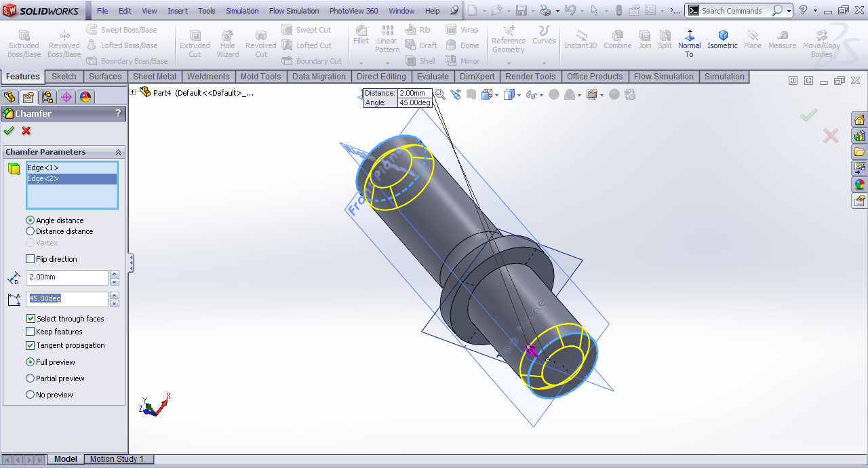
Task: Expand the Part4 tree node
Action: point(134,93)
